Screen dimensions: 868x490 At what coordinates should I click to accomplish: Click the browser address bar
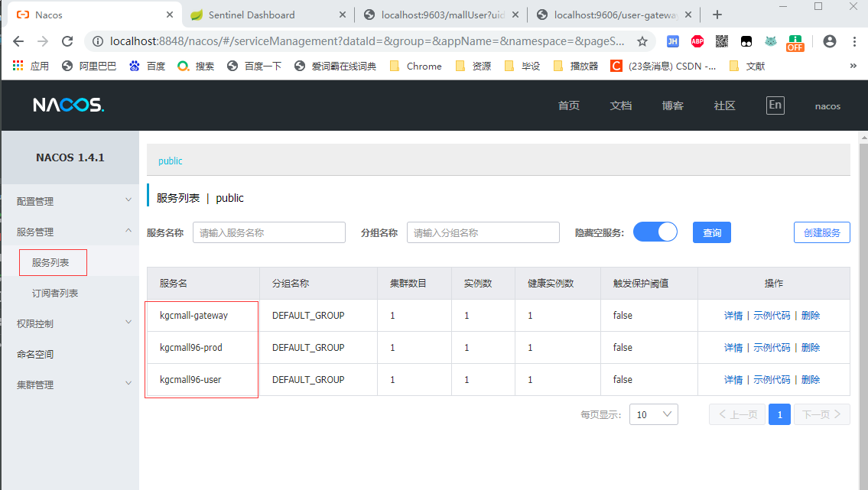point(366,41)
